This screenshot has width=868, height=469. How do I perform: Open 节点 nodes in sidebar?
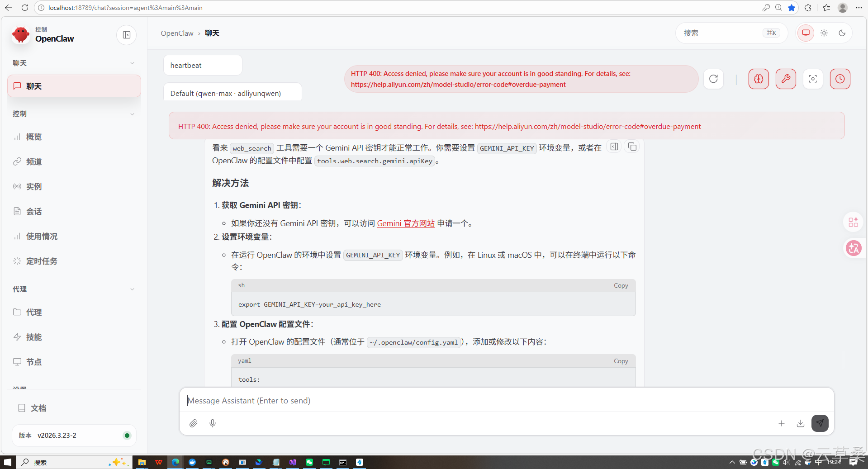74,362
